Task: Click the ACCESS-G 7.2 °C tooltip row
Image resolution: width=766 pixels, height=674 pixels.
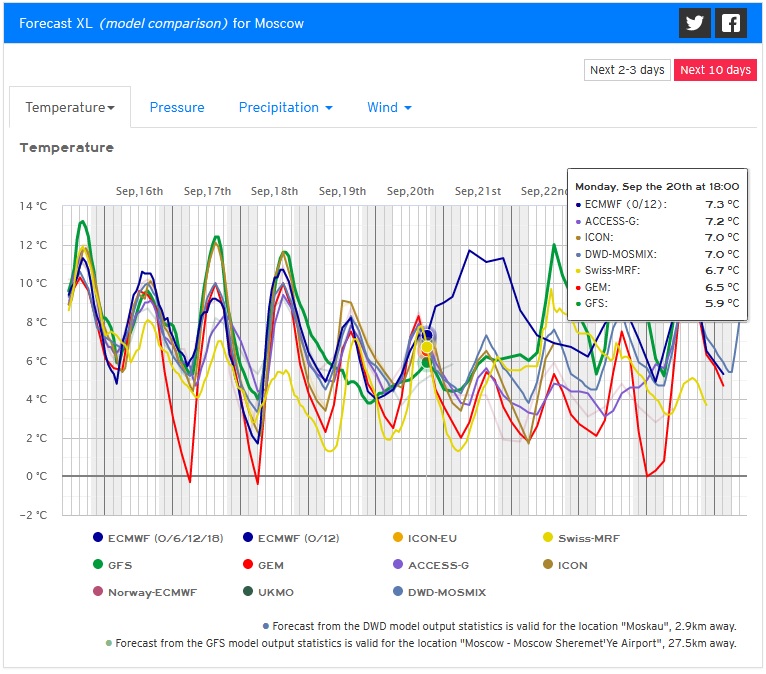Action: pyautogui.click(x=658, y=221)
